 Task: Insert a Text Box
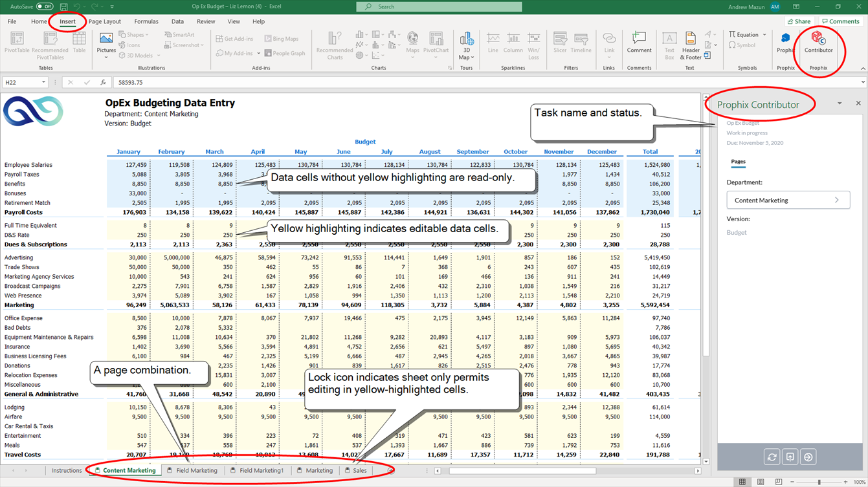(x=669, y=45)
